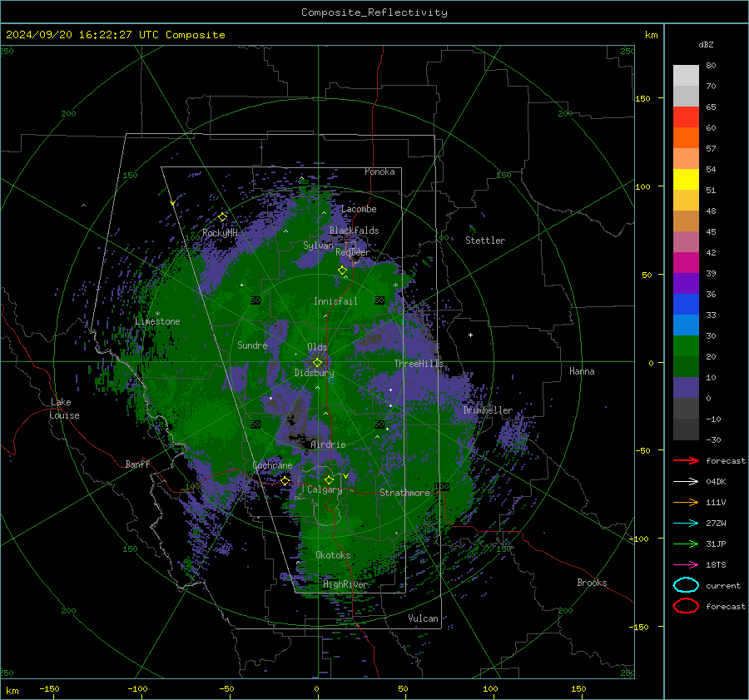Click the Drumheller city label

[x=488, y=410]
